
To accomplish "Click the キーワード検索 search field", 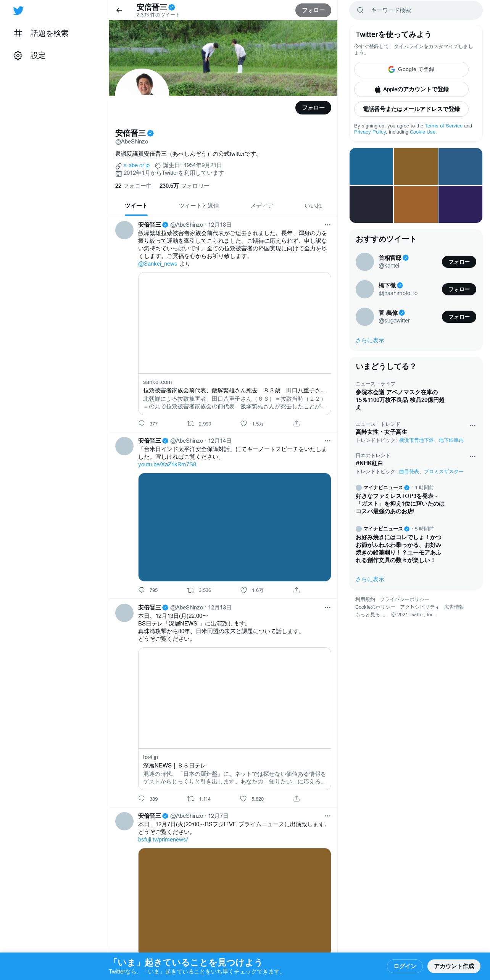I will [x=416, y=10].
